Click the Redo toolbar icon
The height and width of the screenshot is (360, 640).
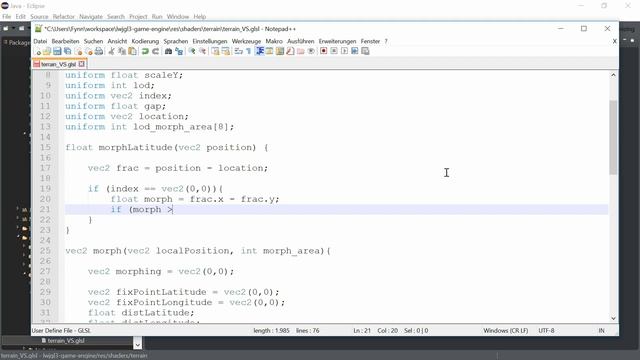156,51
